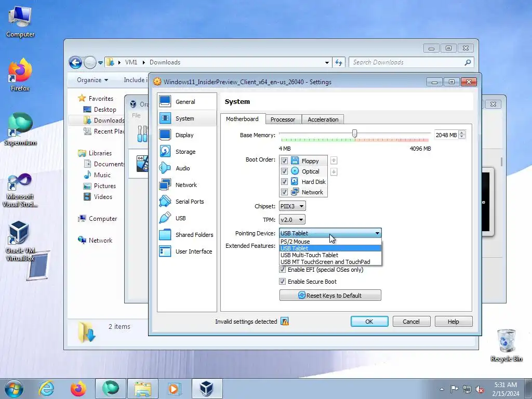Launch Internet Explorer from taskbar

tap(46, 388)
